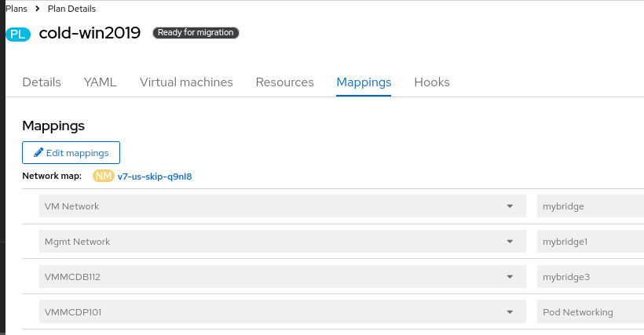Click the PL plan badge icon

[20, 34]
